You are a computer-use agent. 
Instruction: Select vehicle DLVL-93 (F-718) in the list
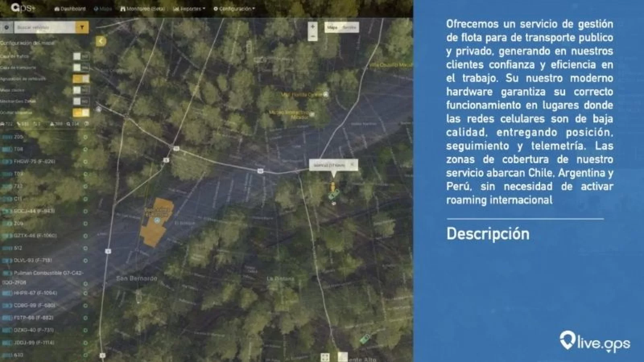33,260
